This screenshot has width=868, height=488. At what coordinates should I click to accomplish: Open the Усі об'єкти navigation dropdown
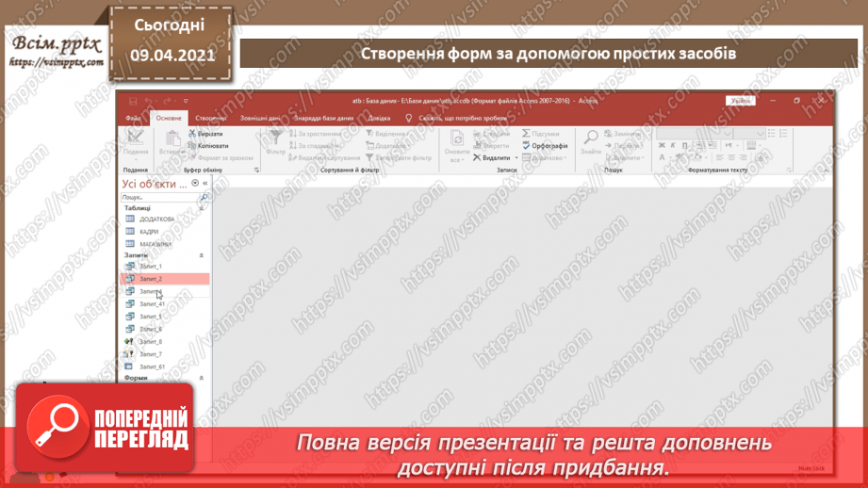[x=195, y=184]
